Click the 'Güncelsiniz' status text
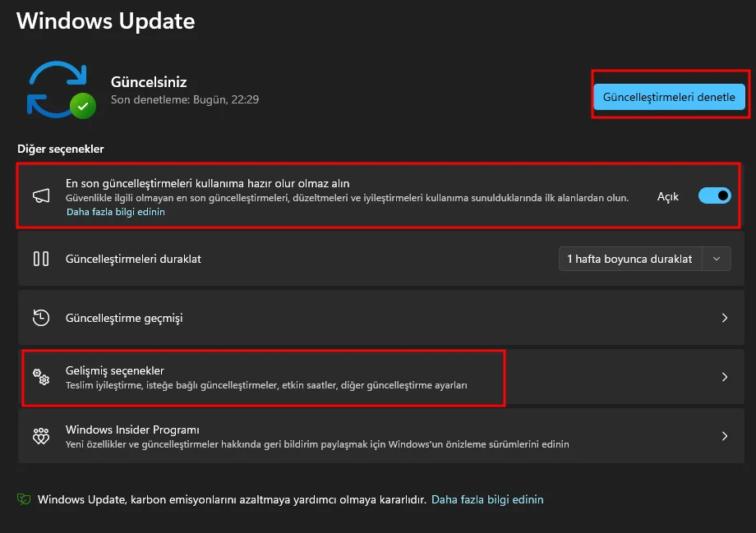Screen dimensions: 756x533 click(149, 82)
